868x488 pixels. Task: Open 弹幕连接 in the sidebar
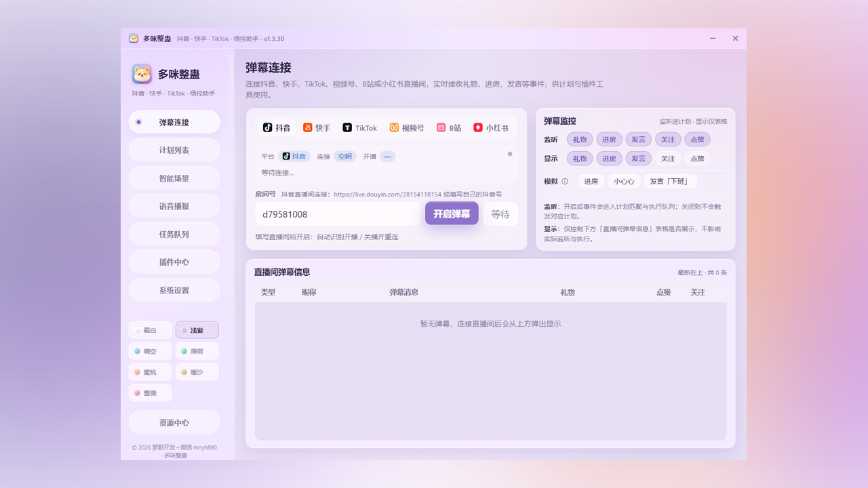coord(174,122)
